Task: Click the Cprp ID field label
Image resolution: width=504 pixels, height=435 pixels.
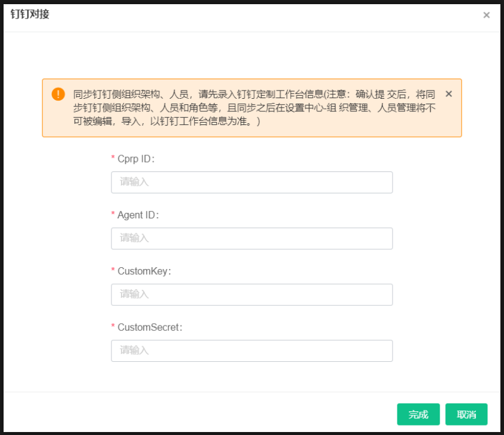Action: 136,159
